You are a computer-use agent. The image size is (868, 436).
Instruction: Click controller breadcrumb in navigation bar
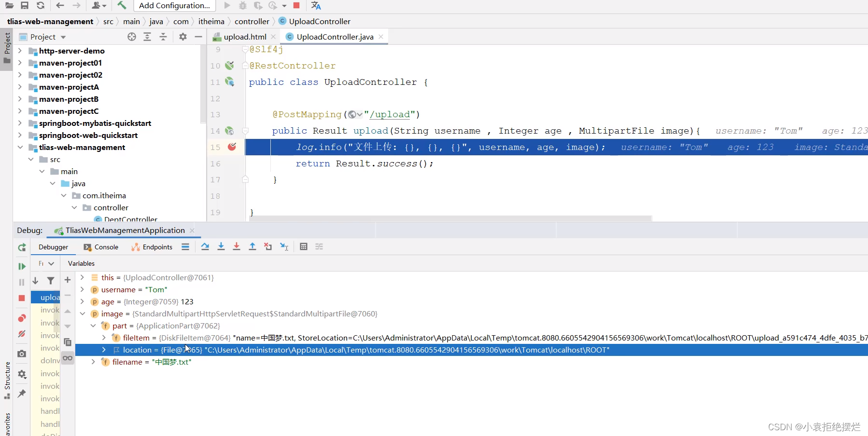(x=252, y=21)
